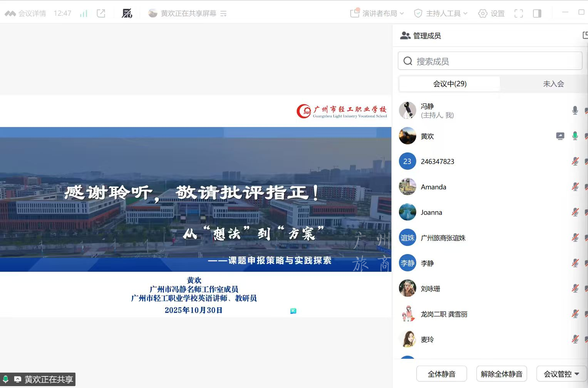
Task: Click the 全体静音 button
Action: (441, 374)
